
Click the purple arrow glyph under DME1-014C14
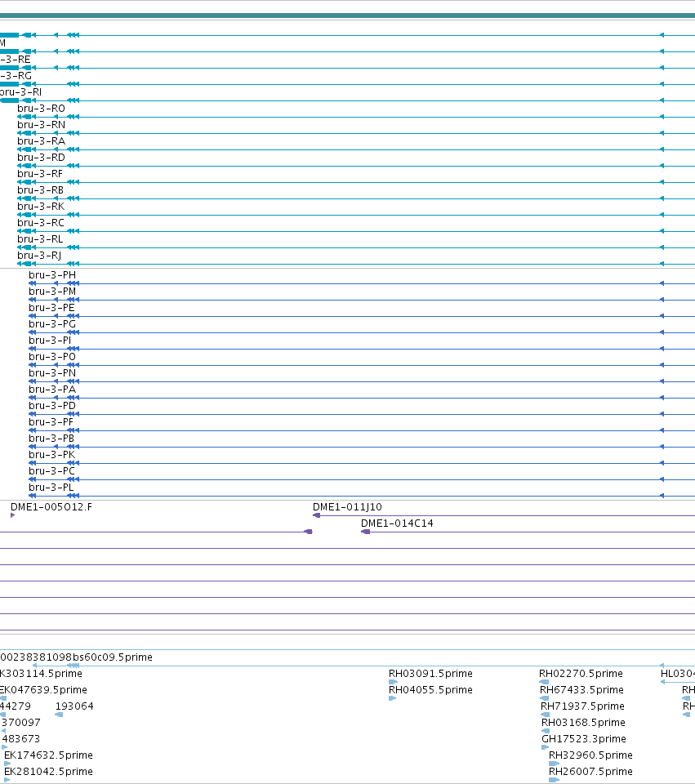click(366, 532)
